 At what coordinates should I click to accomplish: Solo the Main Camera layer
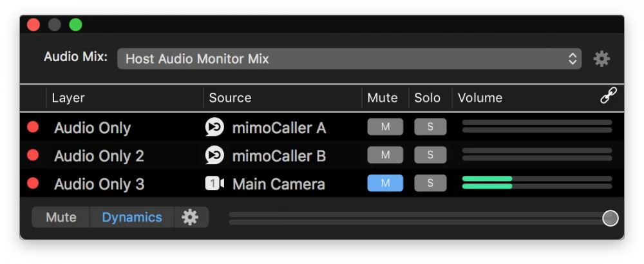[x=430, y=183]
